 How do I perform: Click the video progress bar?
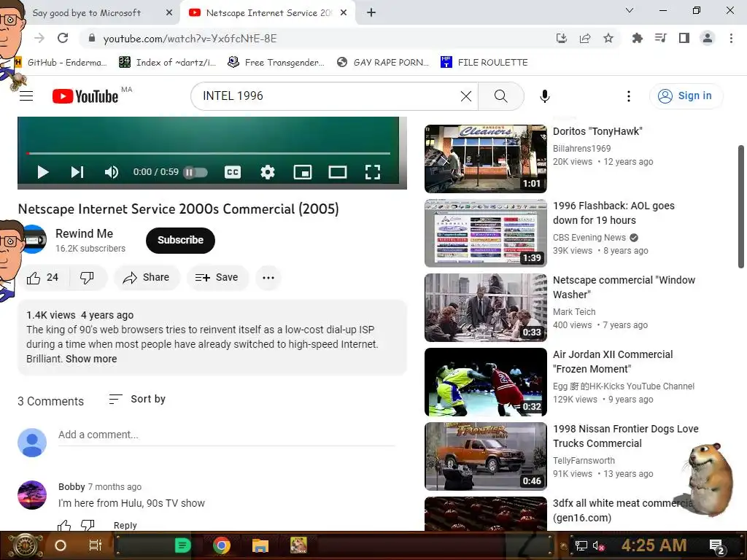point(208,153)
